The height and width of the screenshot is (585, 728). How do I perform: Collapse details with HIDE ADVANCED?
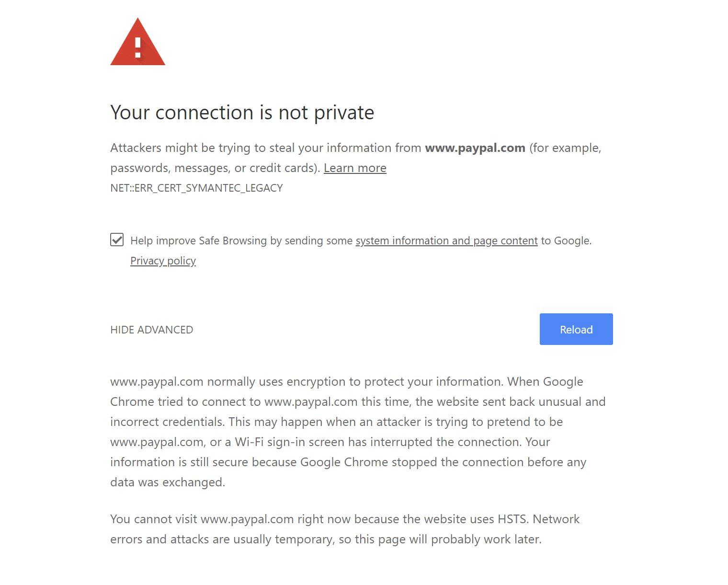pos(151,330)
